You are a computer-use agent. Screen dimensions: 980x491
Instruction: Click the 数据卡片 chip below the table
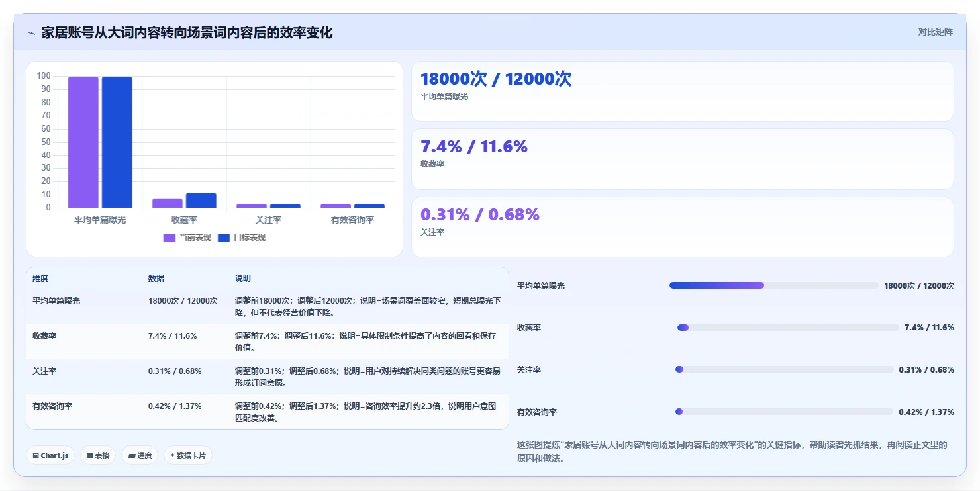188,455
